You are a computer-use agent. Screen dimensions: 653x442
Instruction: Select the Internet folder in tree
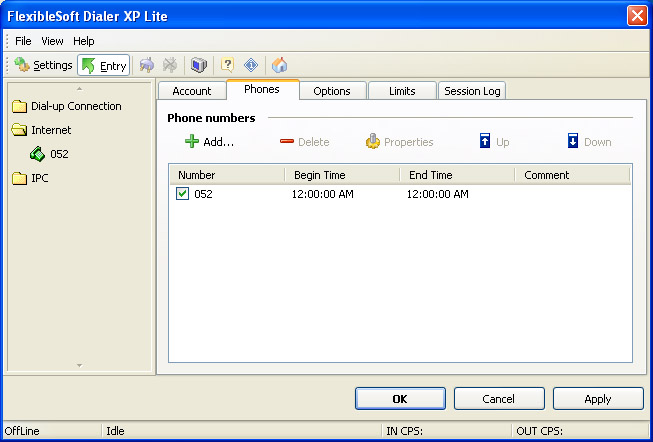[x=42, y=130]
